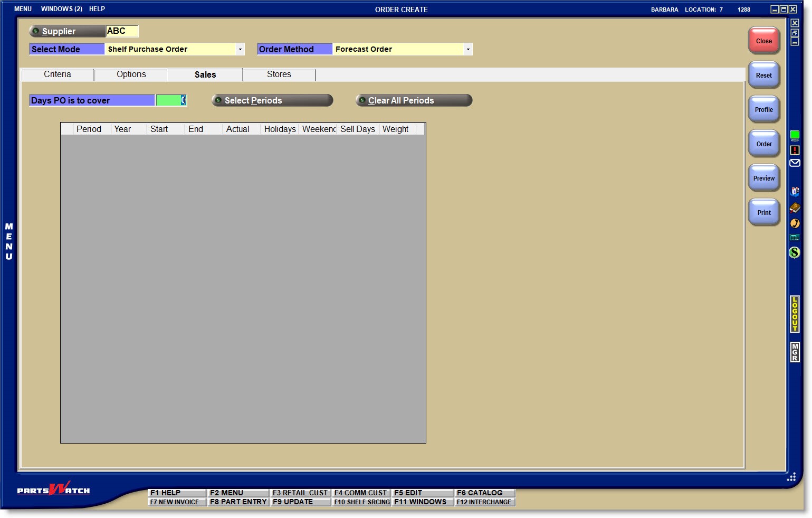Open the calculator keypad icon

click(x=795, y=238)
